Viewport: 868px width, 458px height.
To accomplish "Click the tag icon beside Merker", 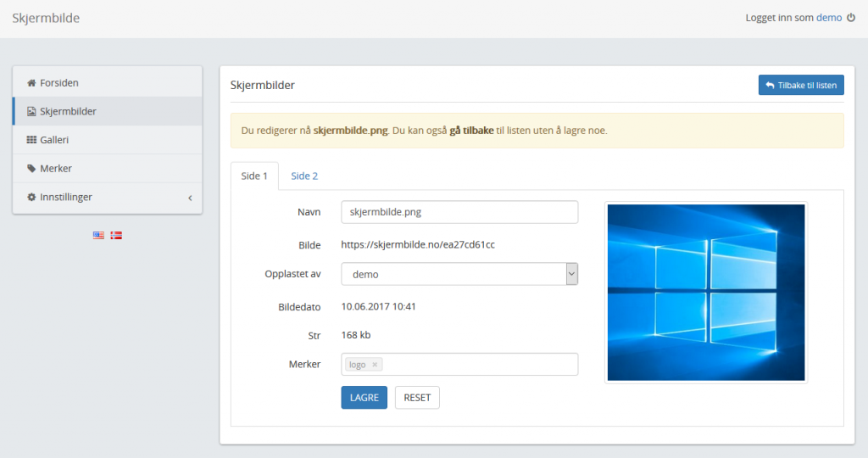I will click(x=31, y=169).
